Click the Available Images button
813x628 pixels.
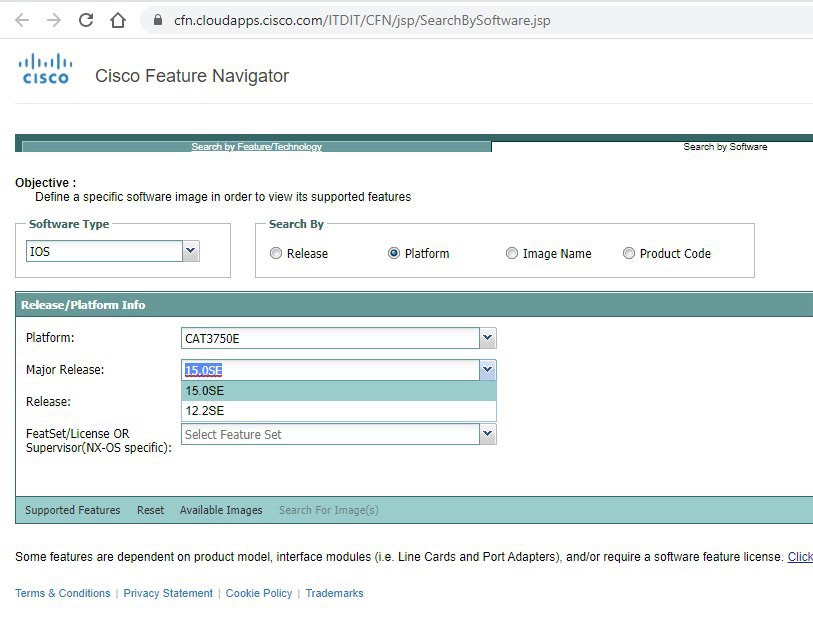[x=221, y=510]
